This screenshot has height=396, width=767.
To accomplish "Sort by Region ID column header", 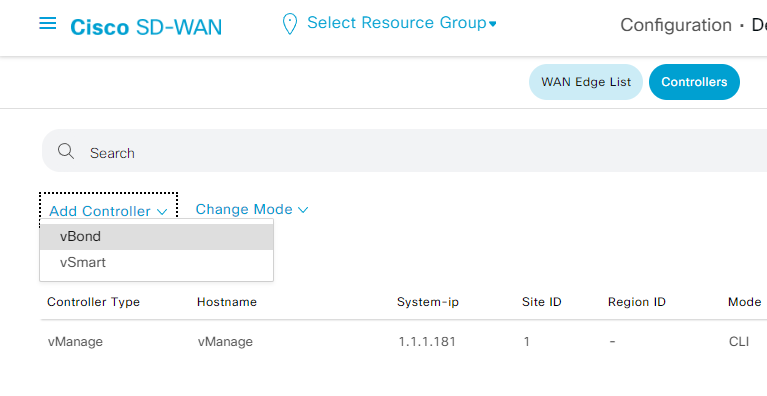I will tap(637, 302).
